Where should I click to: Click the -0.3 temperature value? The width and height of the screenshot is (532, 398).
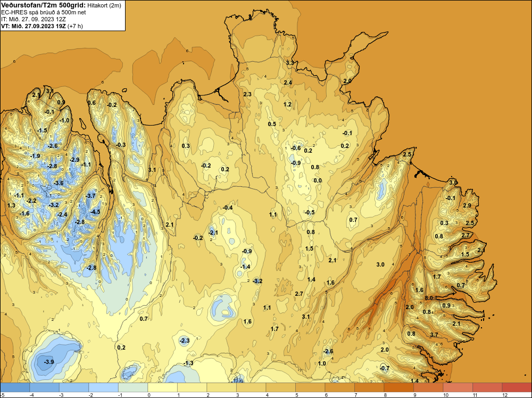click(120, 145)
